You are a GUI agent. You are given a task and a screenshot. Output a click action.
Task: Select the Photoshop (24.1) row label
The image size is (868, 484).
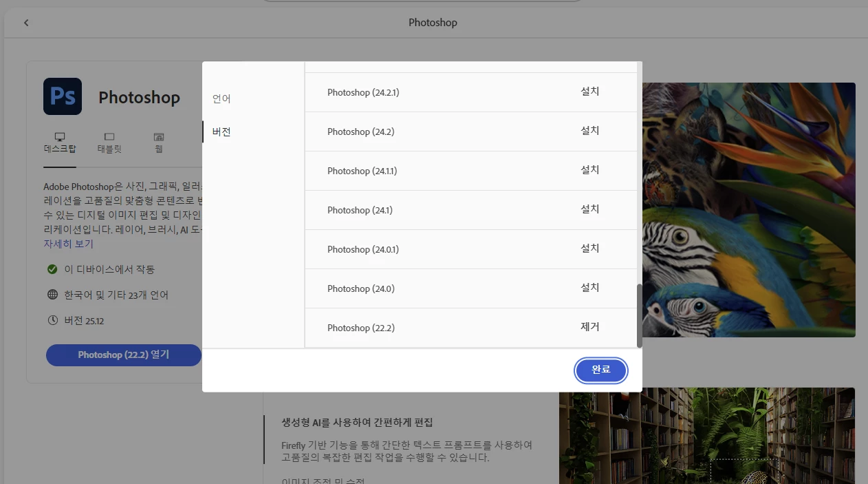(360, 210)
